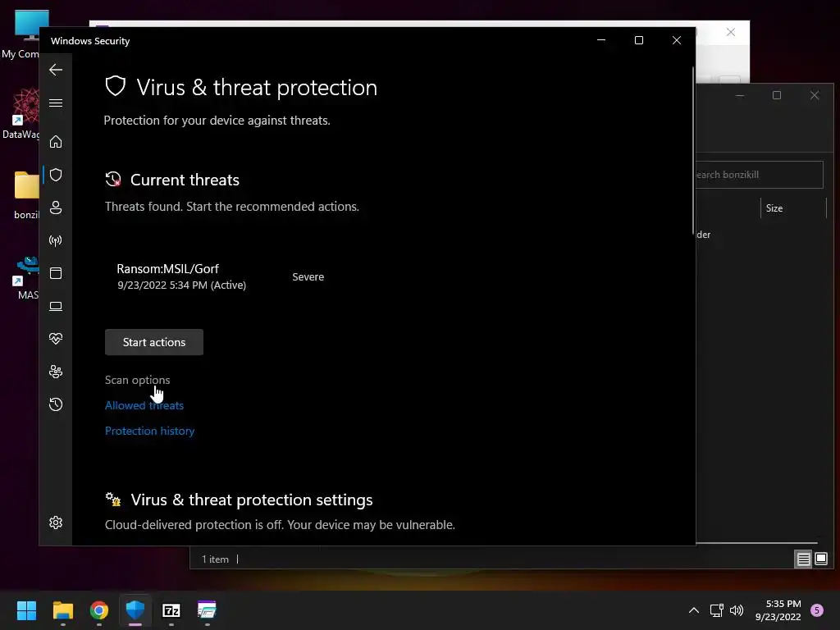Show hidden system tray icons chevron

(x=694, y=610)
